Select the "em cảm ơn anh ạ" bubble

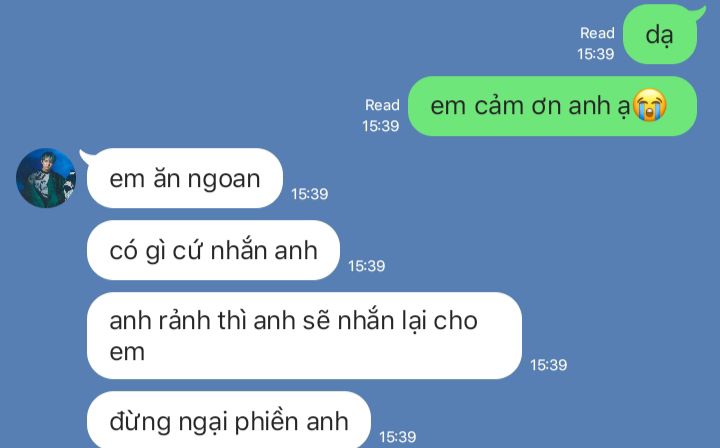(x=552, y=106)
